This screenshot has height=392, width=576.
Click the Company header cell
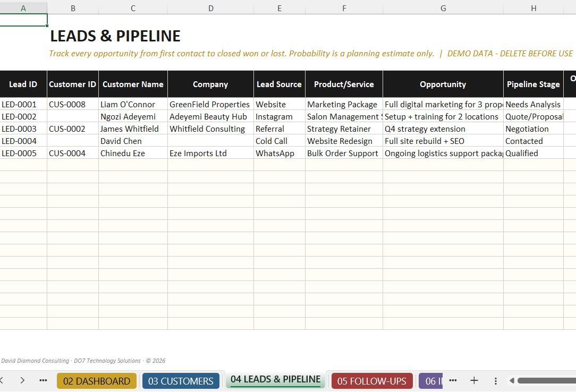click(210, 84)
